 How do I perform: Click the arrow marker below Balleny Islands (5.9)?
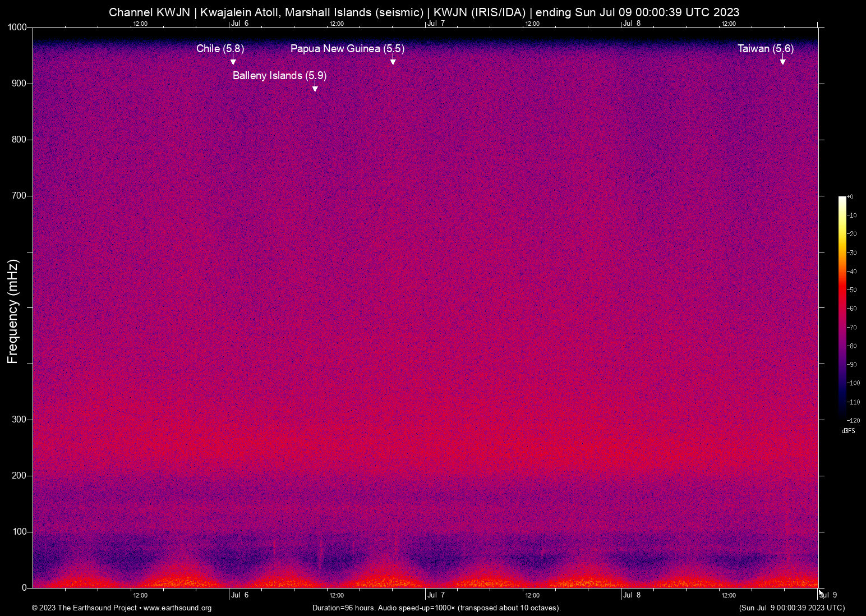(315, 88)
